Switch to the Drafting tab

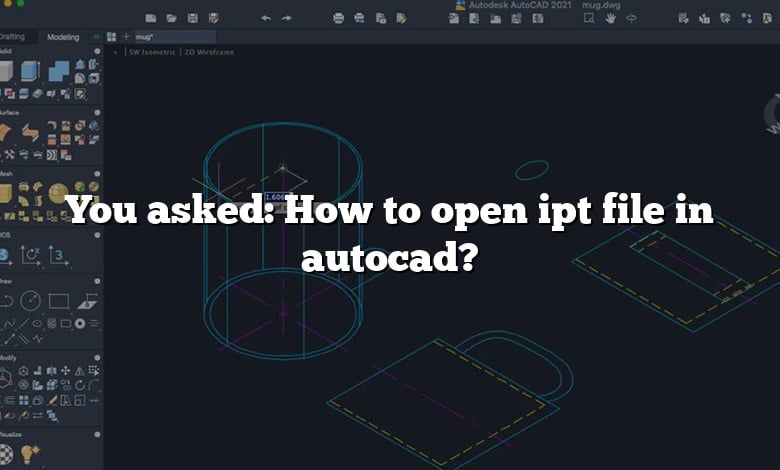(x=12, y=36)
